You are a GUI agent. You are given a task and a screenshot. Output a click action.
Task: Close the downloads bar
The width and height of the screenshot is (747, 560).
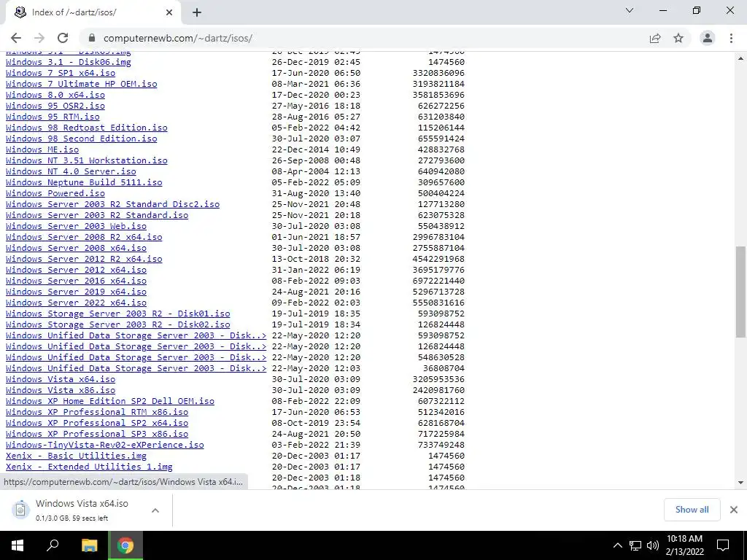tap(734, 510)
